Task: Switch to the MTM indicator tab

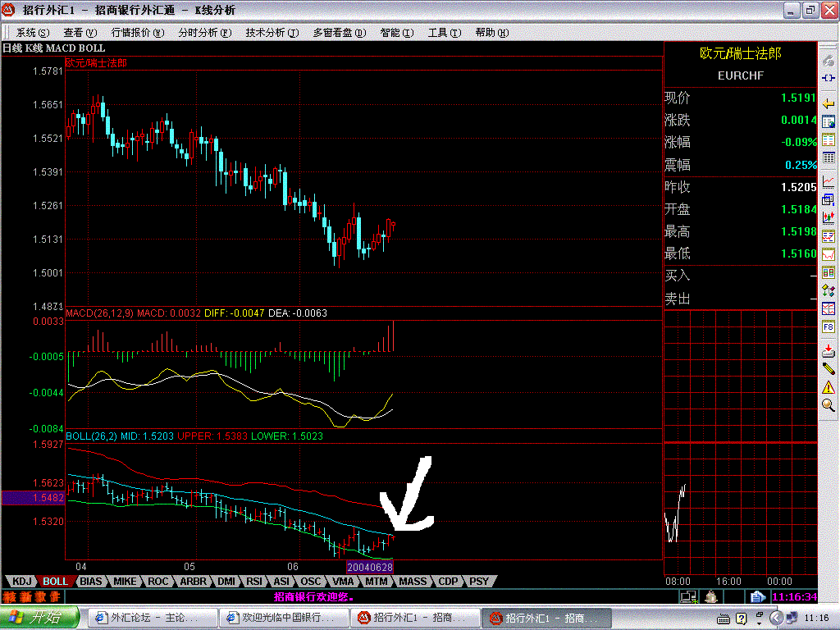Action: click(x=376, y=581)
